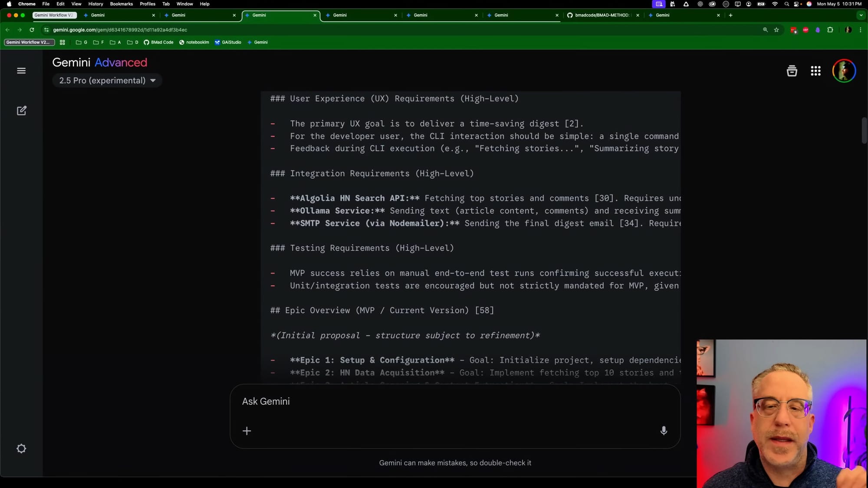This screenshot has width=868, height=488.
Task: Reload the page with the refresh icon
Action: tap(32, 30)
